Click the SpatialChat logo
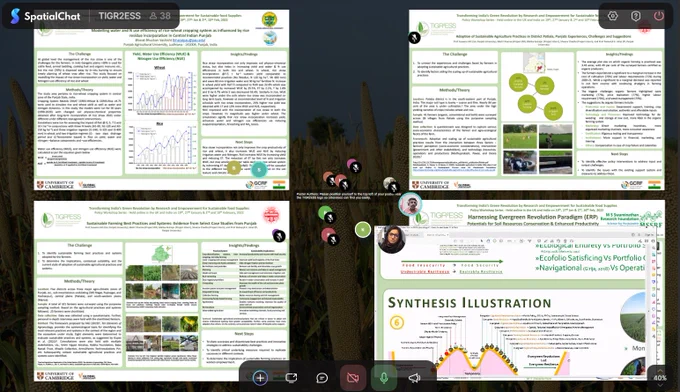This screenshot has width=680, height=392. (46, 16)
